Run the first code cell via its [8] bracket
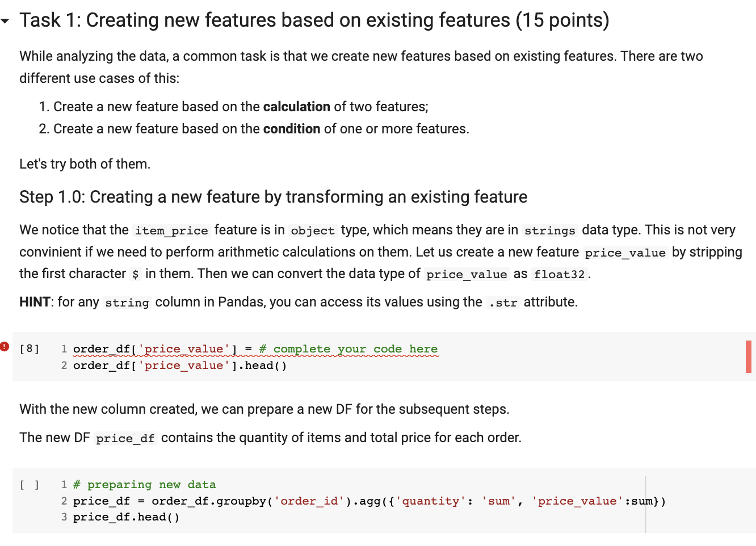The width and height of the screenshot is (756, 546). [x=29, y=348]
